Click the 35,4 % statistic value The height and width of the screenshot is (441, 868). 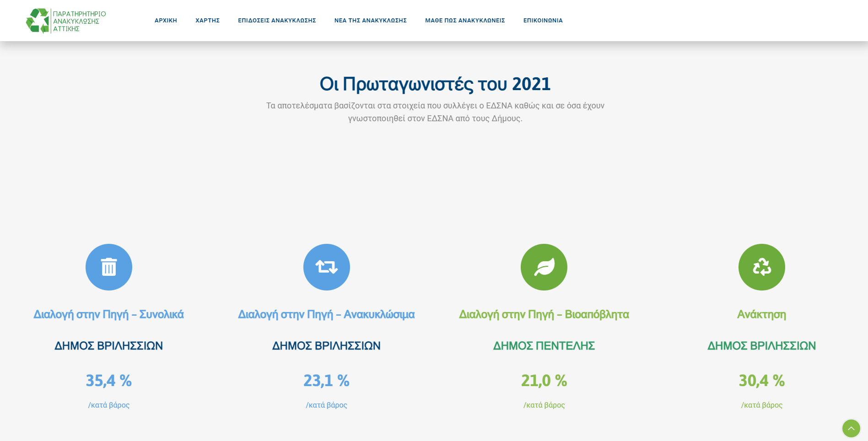(x=108, y=381)
